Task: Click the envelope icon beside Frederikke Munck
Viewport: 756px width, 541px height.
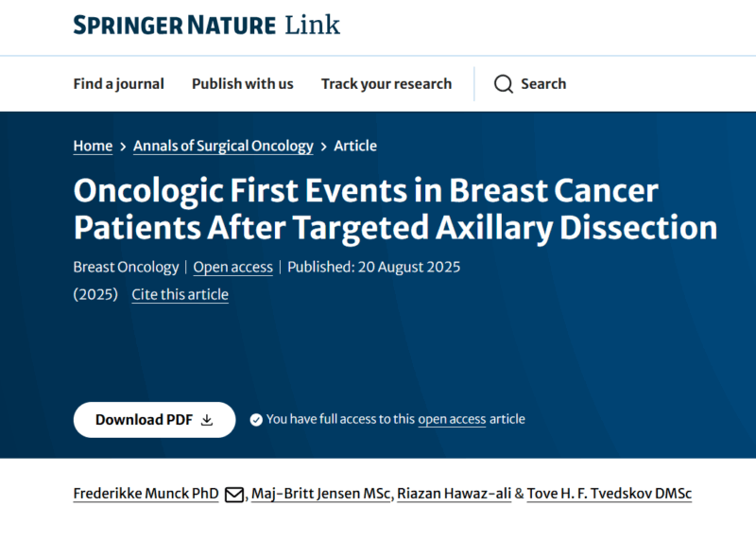Action: point(234,495)
